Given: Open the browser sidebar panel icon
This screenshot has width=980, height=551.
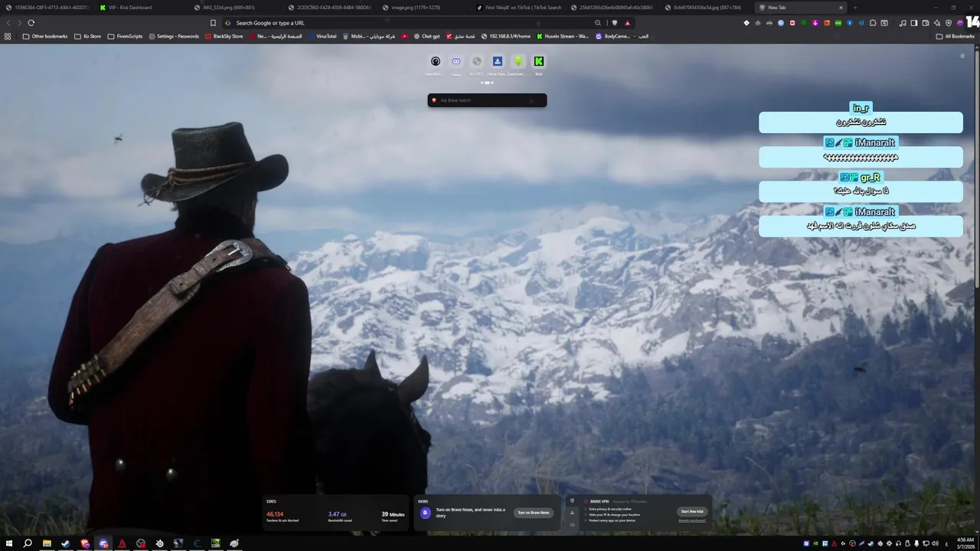Looking at the screenshot, I should [x=913, y=23].
